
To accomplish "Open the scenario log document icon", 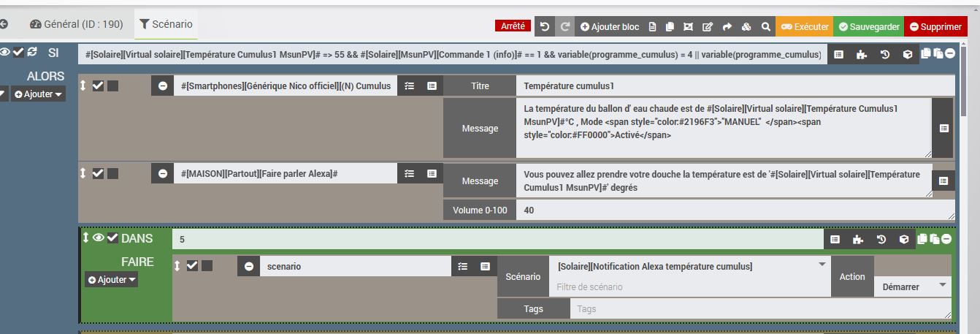I will click(x=653, y=26).
